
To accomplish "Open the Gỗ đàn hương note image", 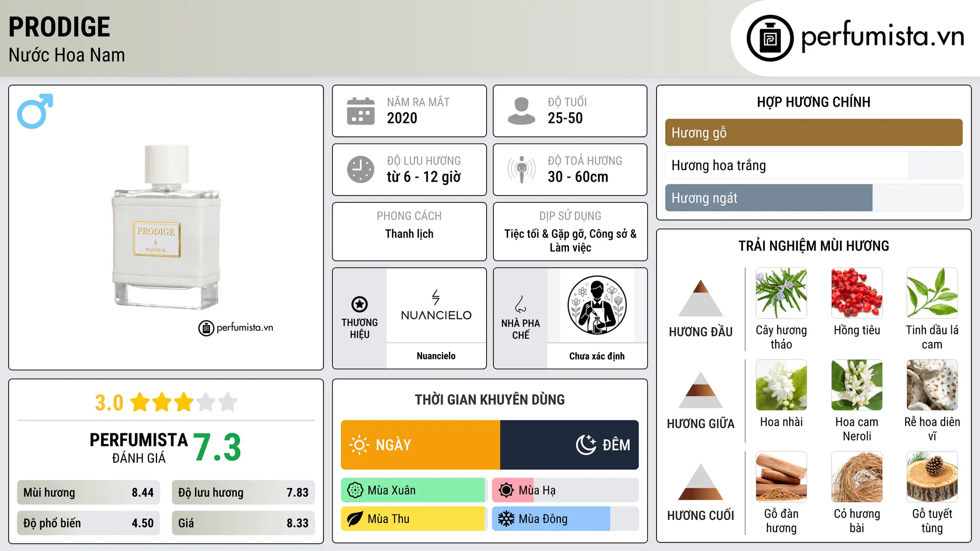I will click(x=781, y=477).
